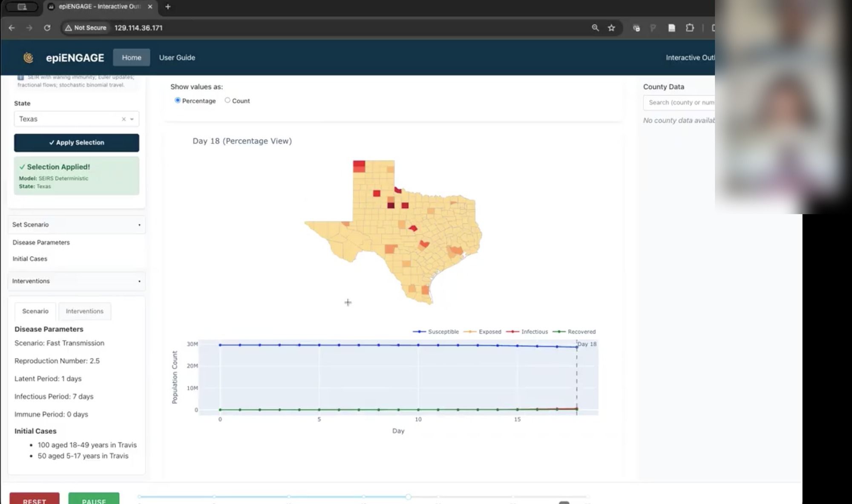Open the User Guide menu item
This screenshot has width=852, height=504.
pos(177,58)
